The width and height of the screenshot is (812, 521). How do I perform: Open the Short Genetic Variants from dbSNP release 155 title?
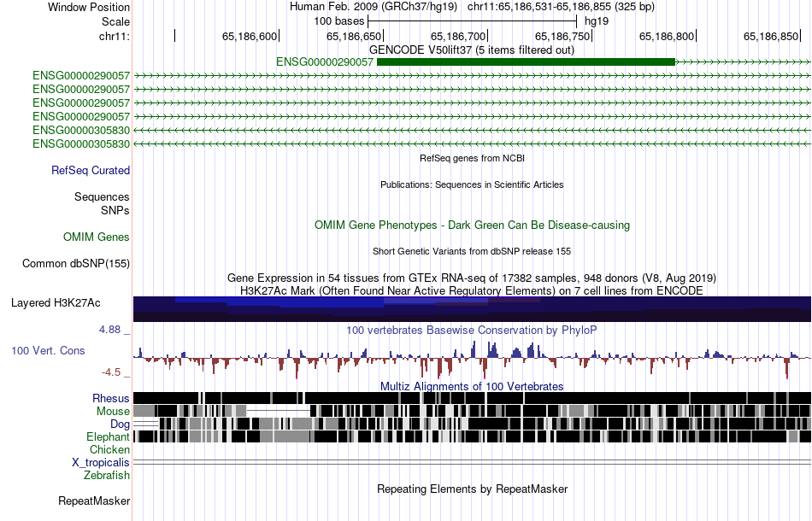pyautogui.click(x=472, y=251)
